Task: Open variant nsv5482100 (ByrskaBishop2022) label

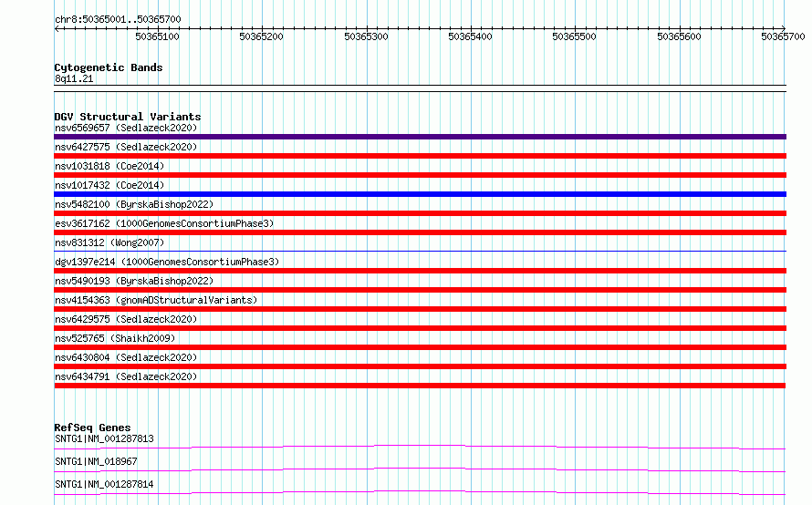Action: coord(134,204)
